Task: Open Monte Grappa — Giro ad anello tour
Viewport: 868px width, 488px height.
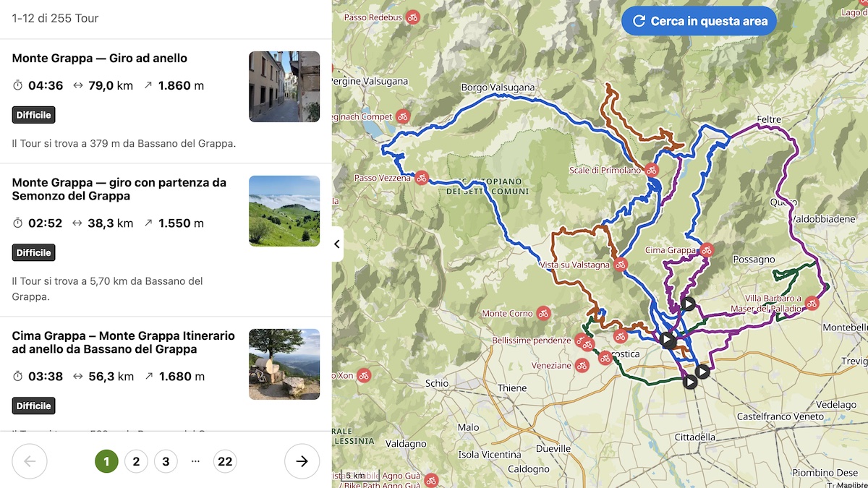Action: [x=100, y=58]
